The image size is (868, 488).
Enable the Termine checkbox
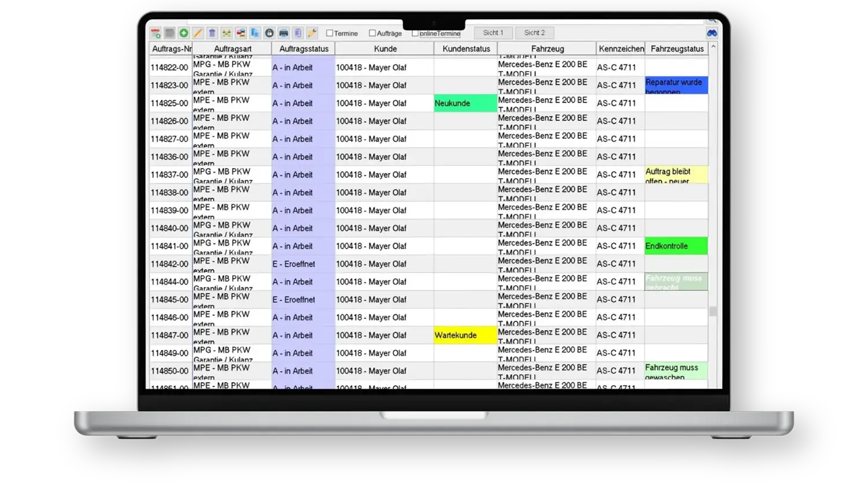click(330, 33)
